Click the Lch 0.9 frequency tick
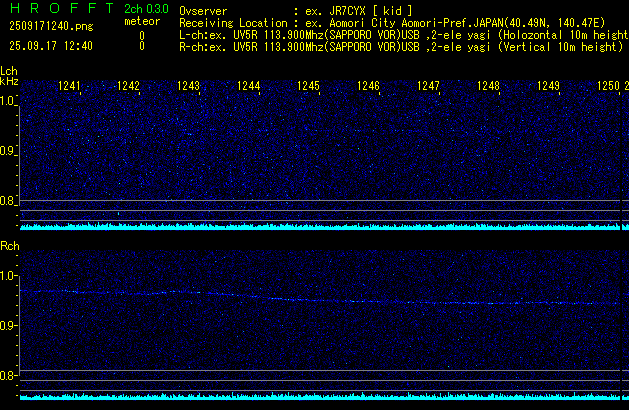Viewport: 629px width, 410px height. [x=8, y=151]
